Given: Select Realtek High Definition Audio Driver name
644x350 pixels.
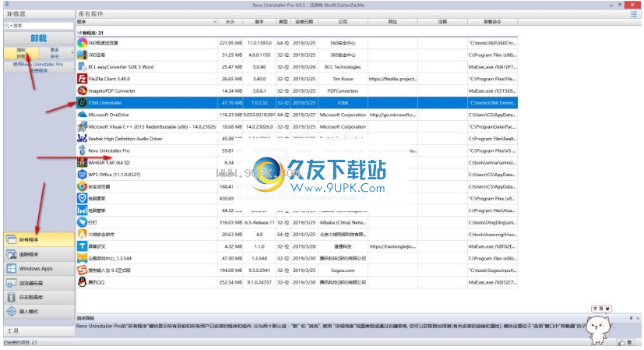Looking at the screenshot, I should 125,139.
